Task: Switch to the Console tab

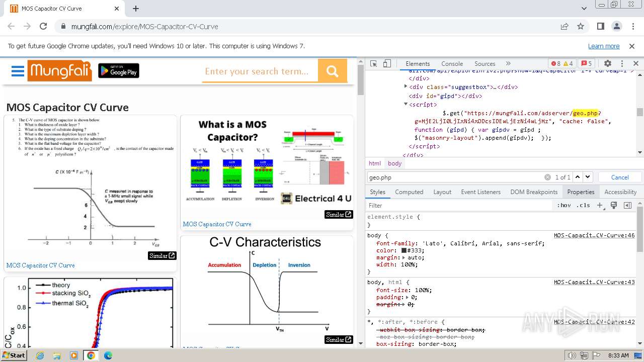Action: [452, 63]
